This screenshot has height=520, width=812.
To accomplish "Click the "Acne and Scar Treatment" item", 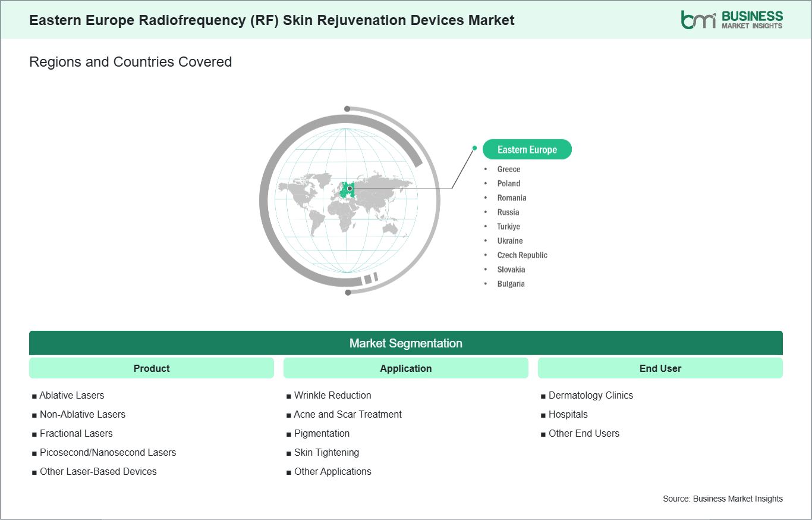I will click(x=348, y=414).
